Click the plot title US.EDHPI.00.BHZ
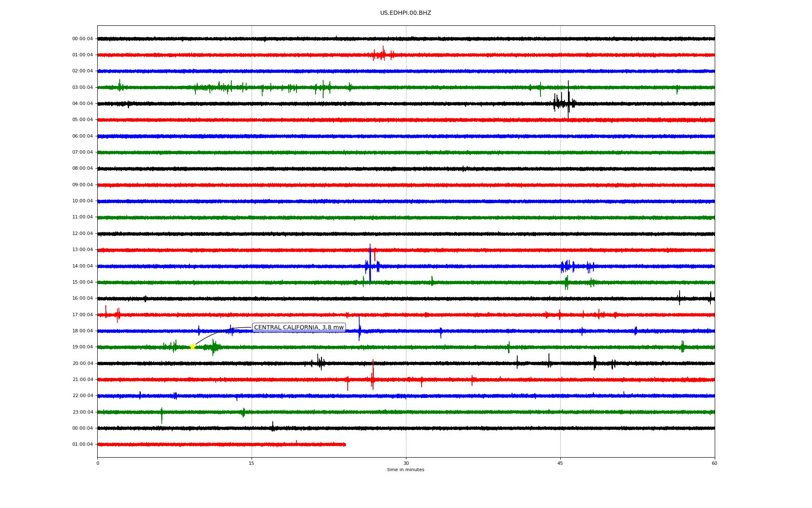 point(406,13)
